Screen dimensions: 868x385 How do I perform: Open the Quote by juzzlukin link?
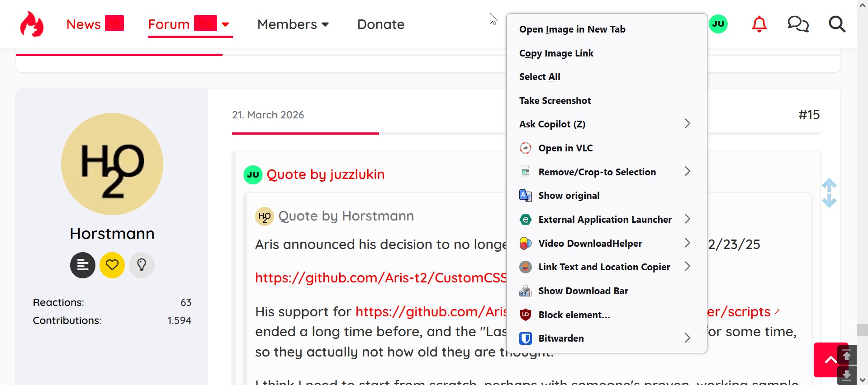click(x=326, y=174)
